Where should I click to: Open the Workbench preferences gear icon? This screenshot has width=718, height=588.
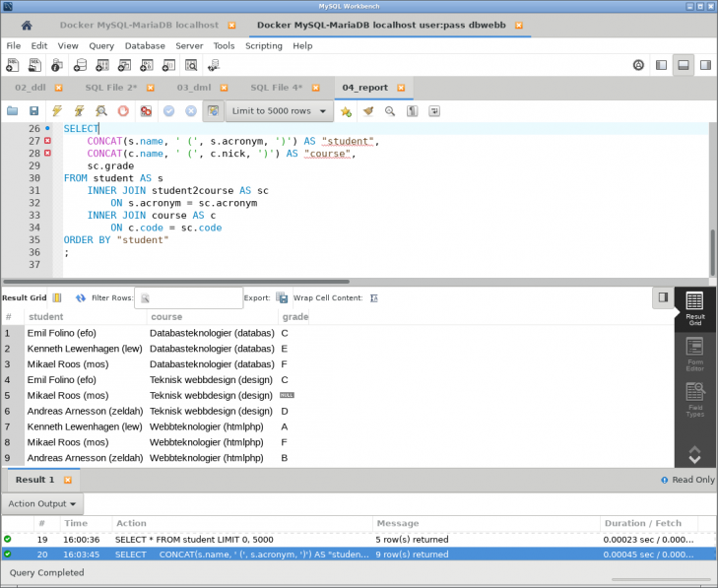point(638,65)
